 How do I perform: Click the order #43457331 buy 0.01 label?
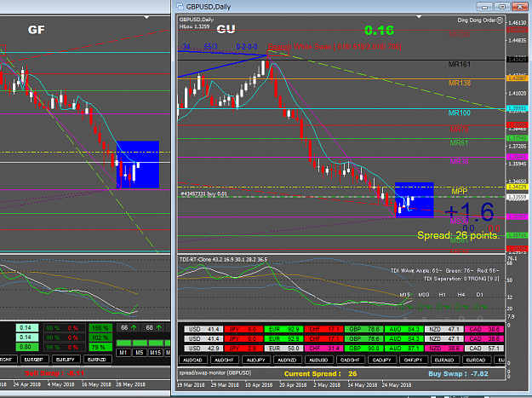pos(204,194)
